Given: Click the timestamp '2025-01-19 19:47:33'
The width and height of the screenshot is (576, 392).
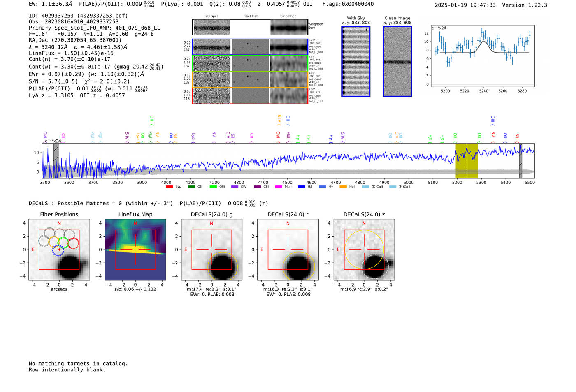Looking at the screenshot, I should (465, 5).
